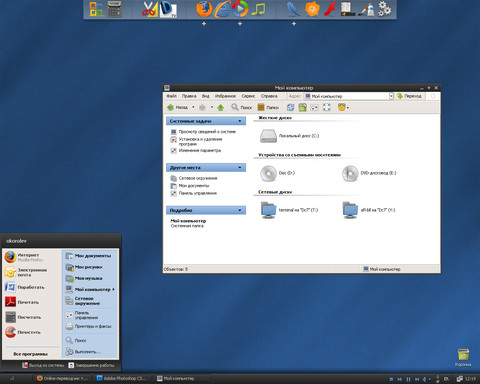
Task: Click the Search magnifier toolbar button
Action: point(241,107)
